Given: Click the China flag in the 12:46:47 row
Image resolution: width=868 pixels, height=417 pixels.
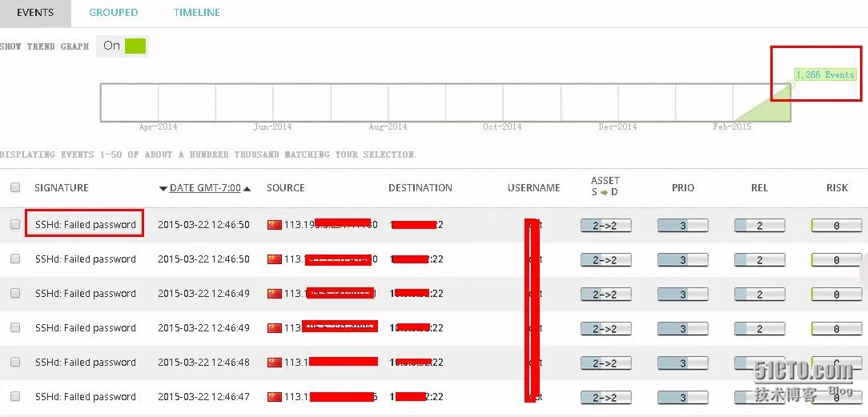Looking at the screenshot, I should tap(275, 396).
